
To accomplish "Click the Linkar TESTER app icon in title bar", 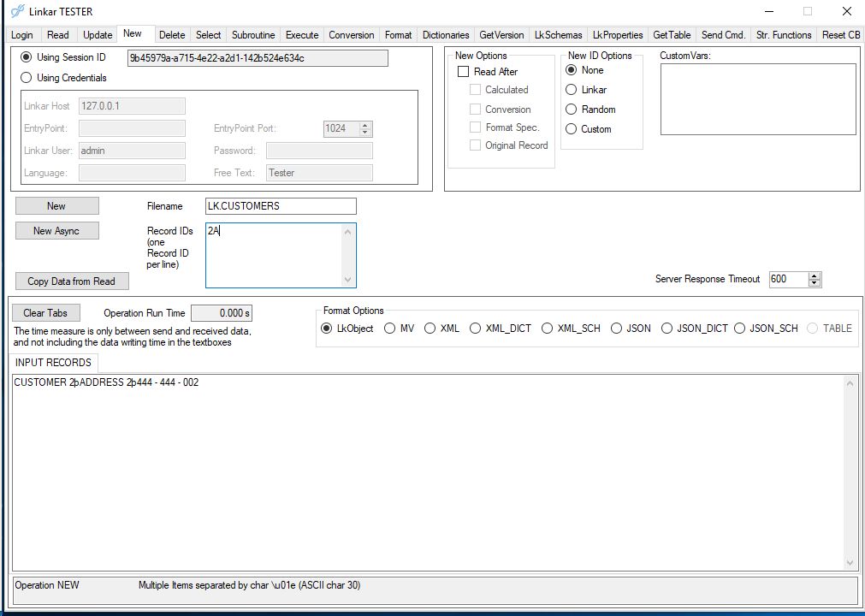I will coord(18,11).
